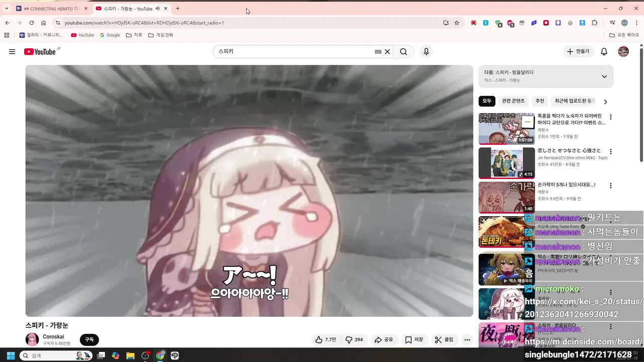Close the 스피키 - 가랑눈 YouTube tab

166,9
